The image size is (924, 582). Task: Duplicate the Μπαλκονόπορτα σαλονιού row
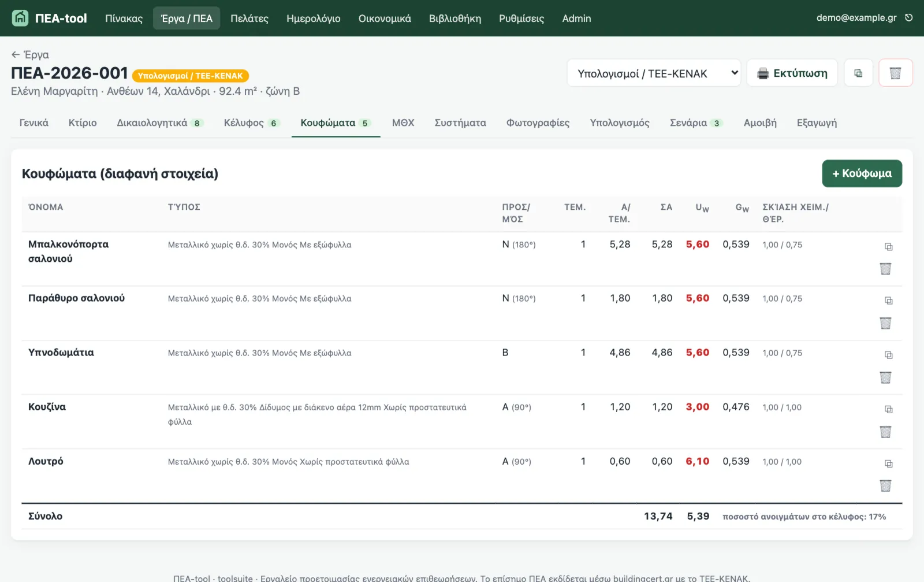(x=889, y=247)
